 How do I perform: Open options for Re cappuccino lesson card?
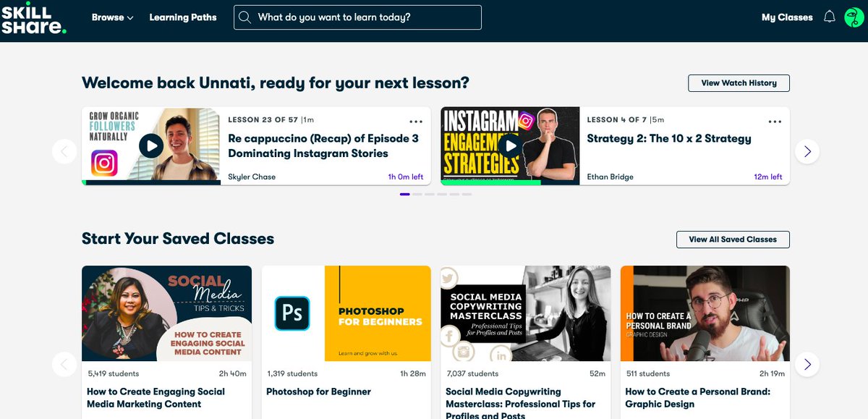point(416,122)
